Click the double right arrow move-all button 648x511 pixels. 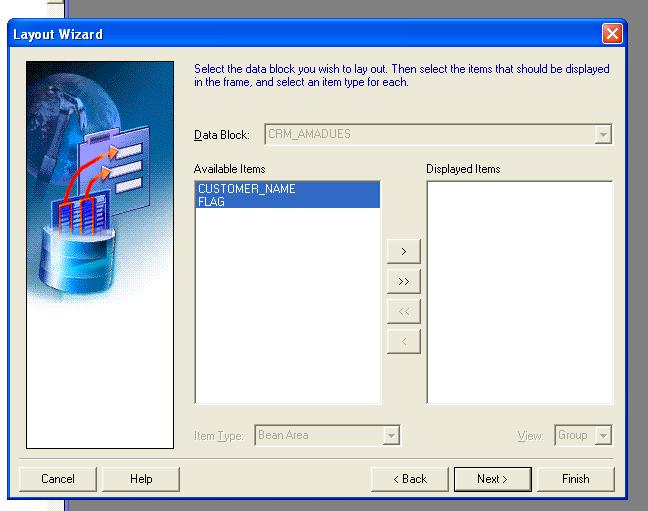point(403,281)
